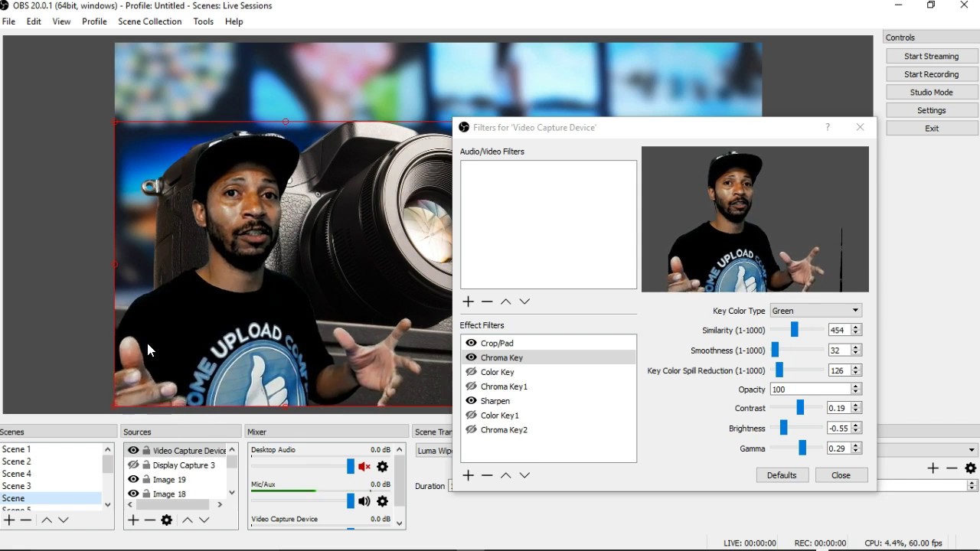Move selected effect filter down
980x551 pixels.
(x=524, y=475)
